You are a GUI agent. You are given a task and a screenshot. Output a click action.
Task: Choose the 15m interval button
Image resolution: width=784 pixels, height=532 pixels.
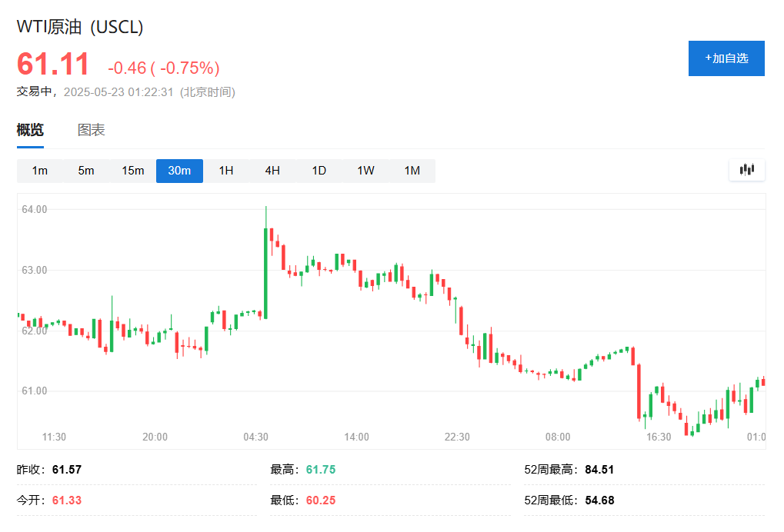click(133, 171)
